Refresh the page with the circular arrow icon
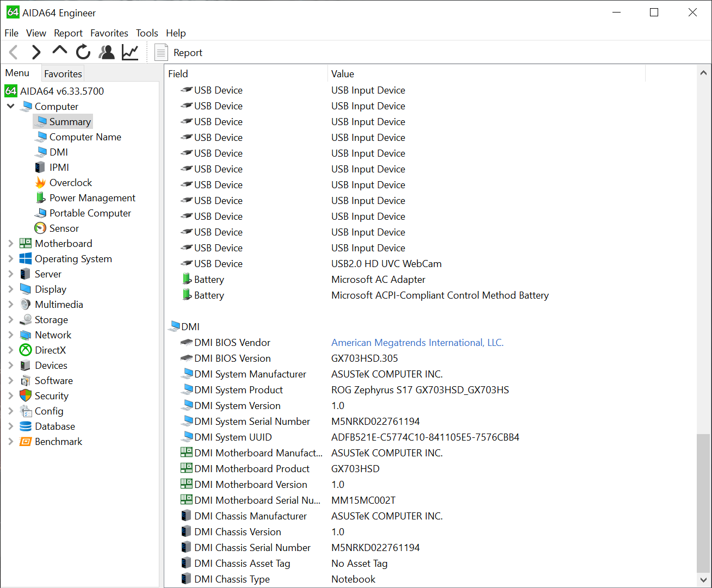The width and height of the screenshot is (712, 588). 83,52
